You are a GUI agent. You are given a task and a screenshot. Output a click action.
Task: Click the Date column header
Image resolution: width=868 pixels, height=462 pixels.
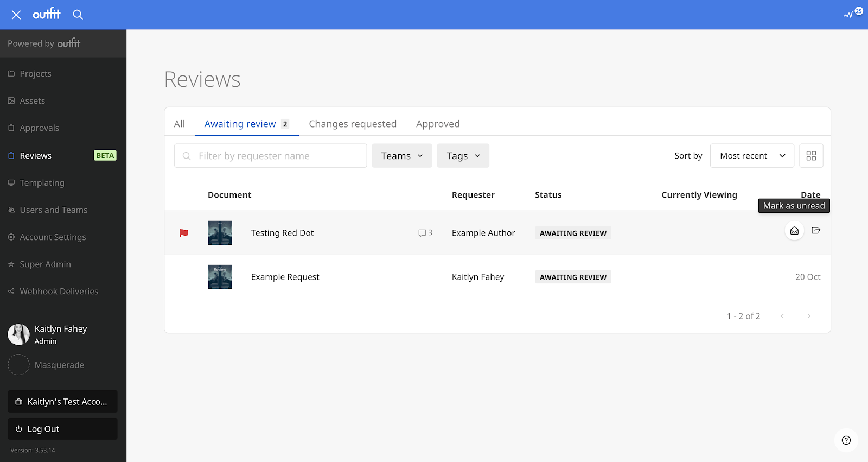click(810, 194)
